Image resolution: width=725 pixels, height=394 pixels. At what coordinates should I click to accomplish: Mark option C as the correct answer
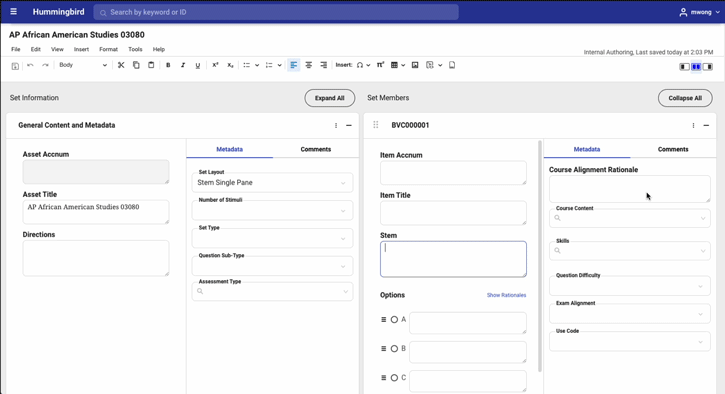click(x=394, y=378)
